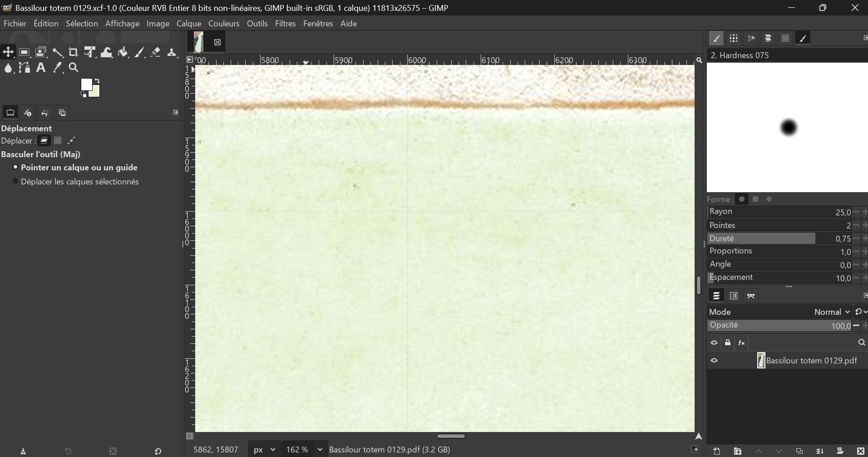Image resolution: width=868 pixels, height=457 pixels.
Task: Open the layers dock configuration menu arrow
Action: coord(865,296)
